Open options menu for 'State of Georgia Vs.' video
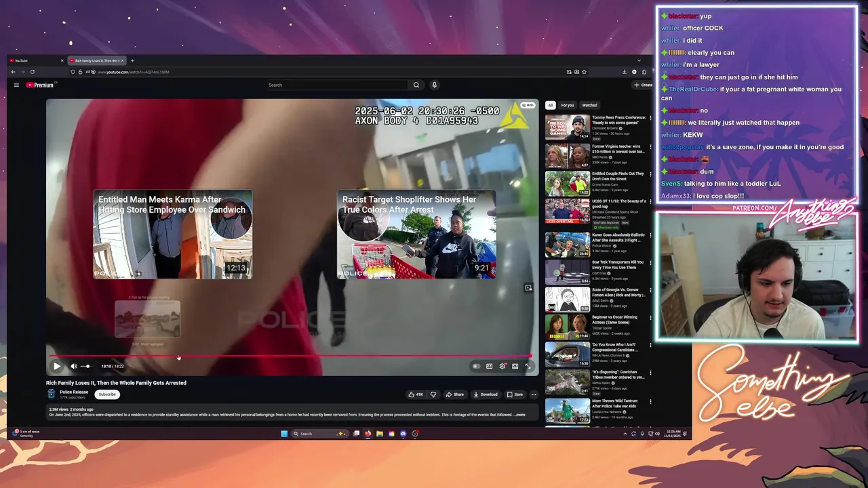The height and width of the screenshot is (488, 868). tap(650, 290)
